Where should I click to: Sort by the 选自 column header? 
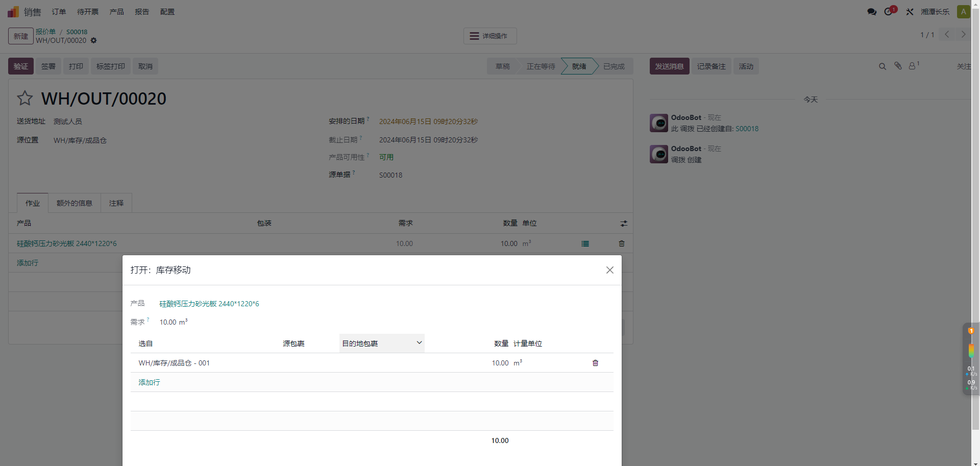coord(145,344)
